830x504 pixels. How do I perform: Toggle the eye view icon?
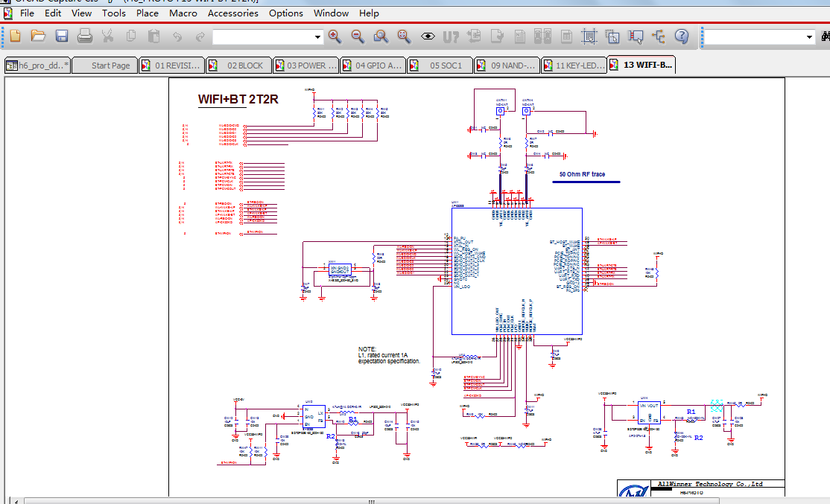[428, 36]
